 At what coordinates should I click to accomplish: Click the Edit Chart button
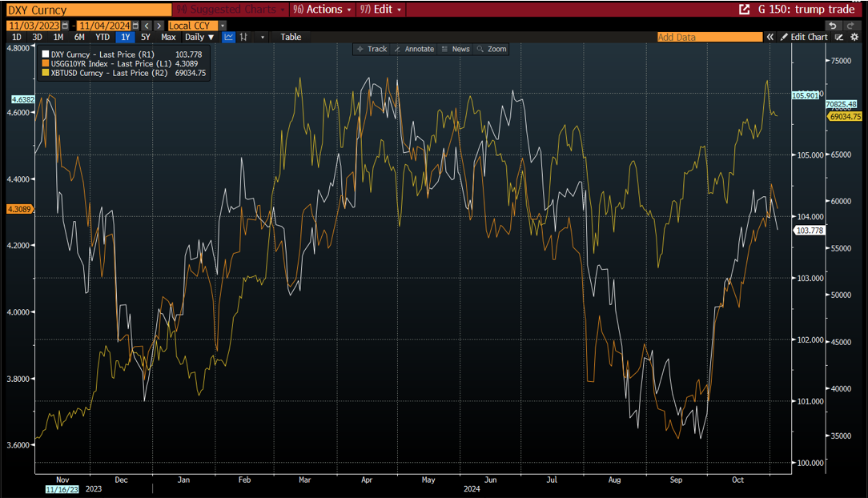[804, 37]
